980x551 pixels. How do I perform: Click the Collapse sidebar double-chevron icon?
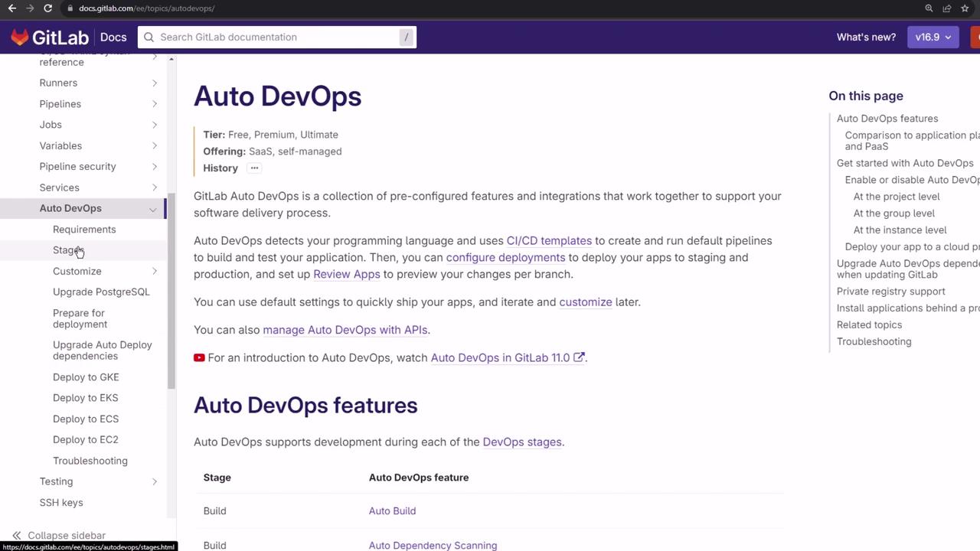[x=16, y=536]
